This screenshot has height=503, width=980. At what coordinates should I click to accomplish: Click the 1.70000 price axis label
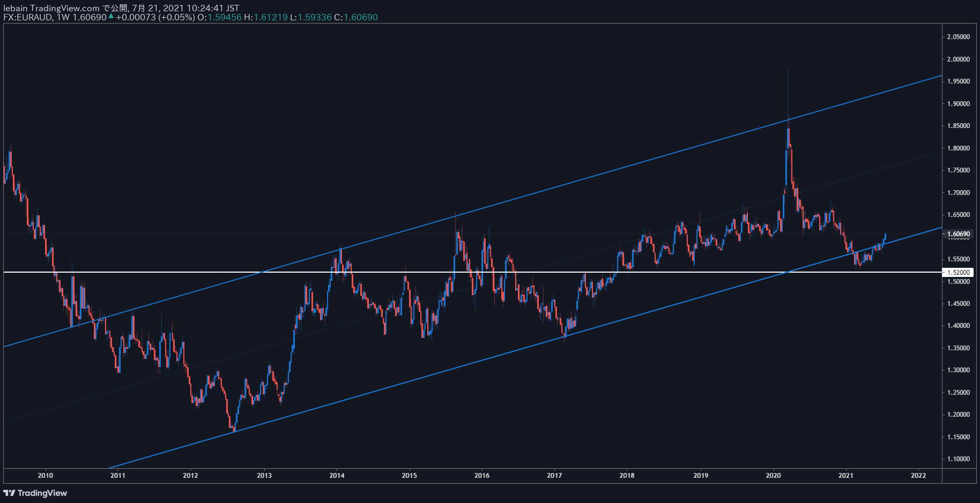pos(958,193)
